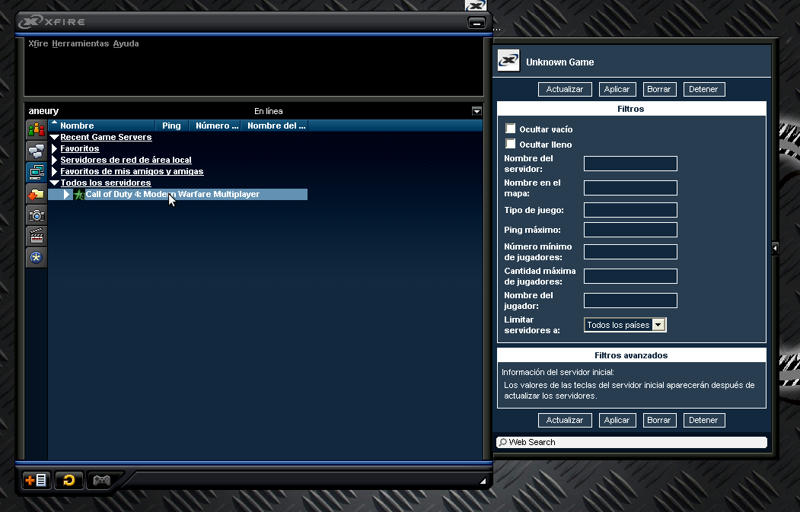800x512 pixels.
Task: Open the Todos los países dropdown
Action: click(659, 325)
